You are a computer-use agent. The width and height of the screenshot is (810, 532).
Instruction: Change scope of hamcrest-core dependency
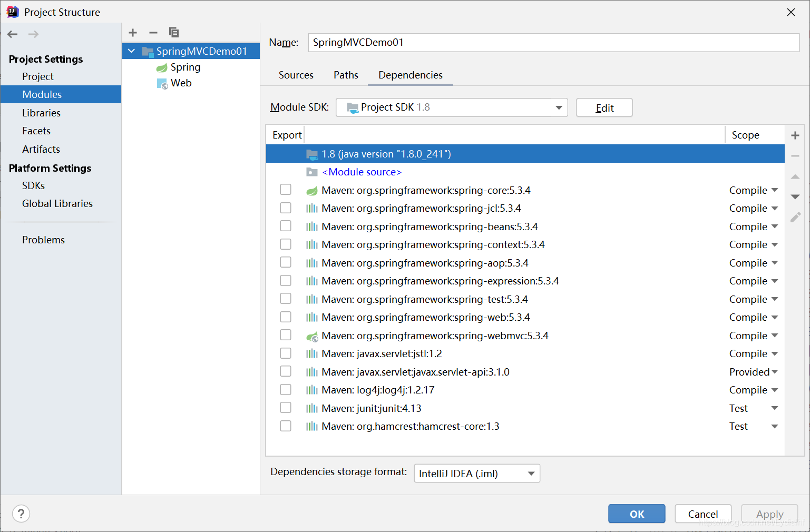click(754, 427)
